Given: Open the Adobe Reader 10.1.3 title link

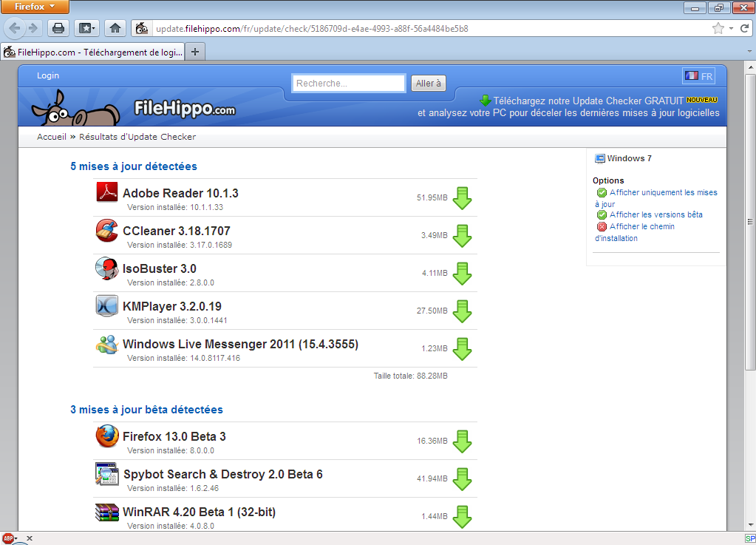Looking at the screenshot, I should [x=180, y=194].
